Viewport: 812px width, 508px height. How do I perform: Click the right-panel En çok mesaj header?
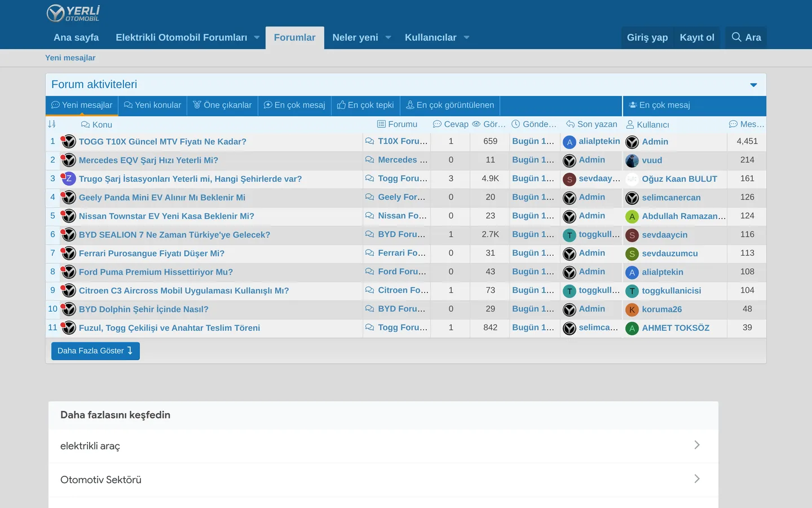point(659,105)
